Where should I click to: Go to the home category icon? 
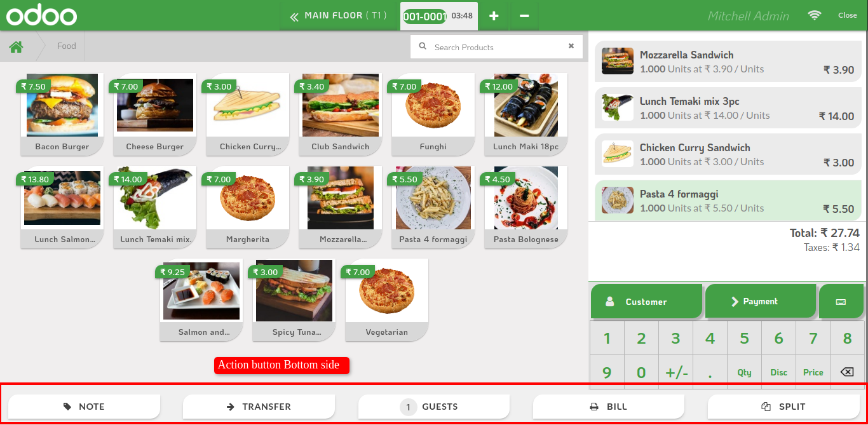pos(17,46)
